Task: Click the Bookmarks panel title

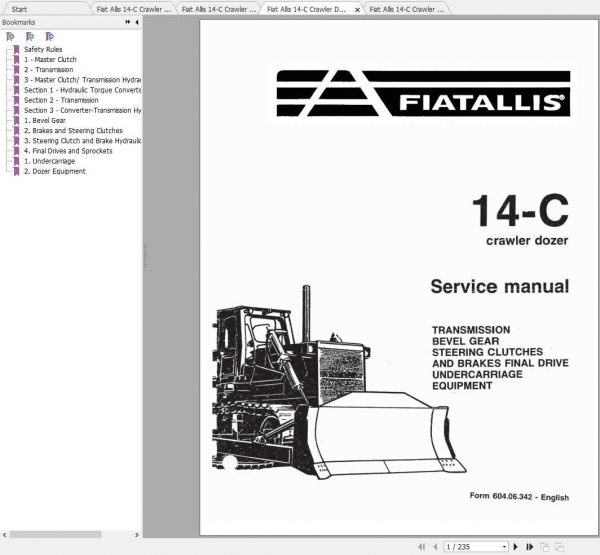Action: tap(18, 22)
